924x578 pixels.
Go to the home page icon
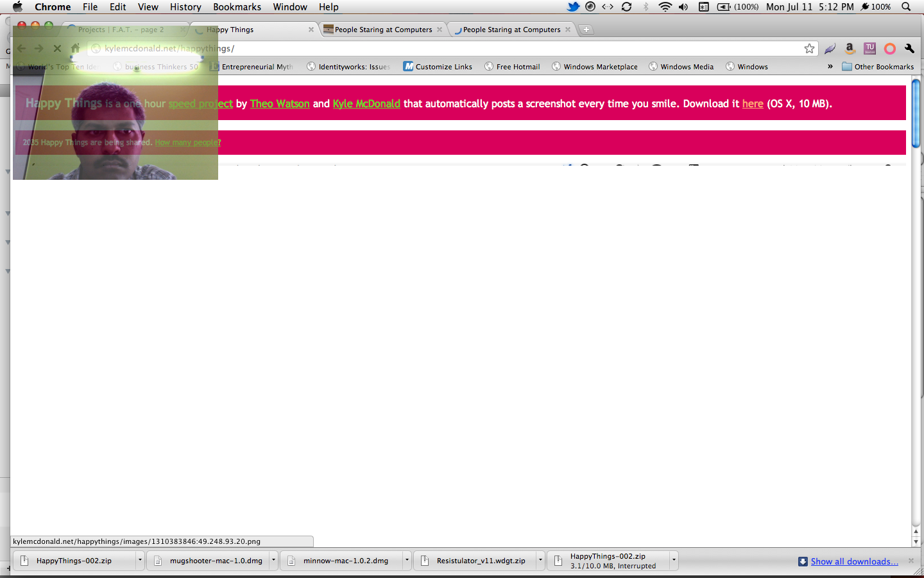[x=75, y=48]
